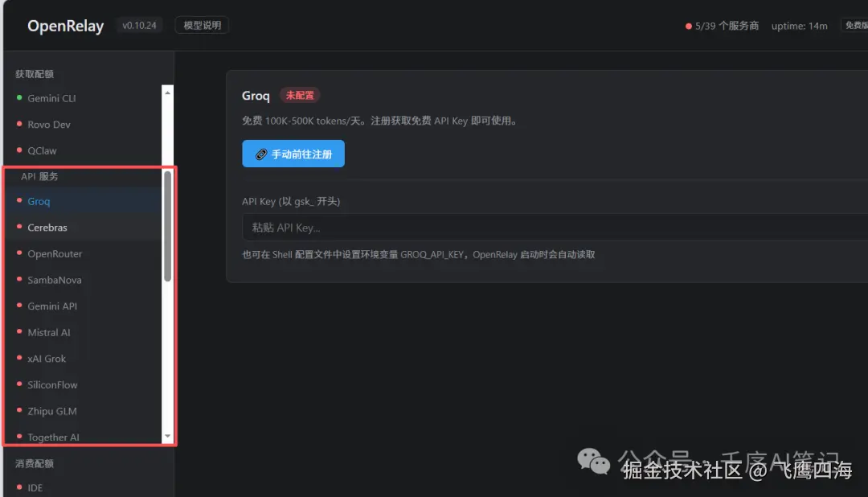Click the red dot next to Mistral AI

20,332
